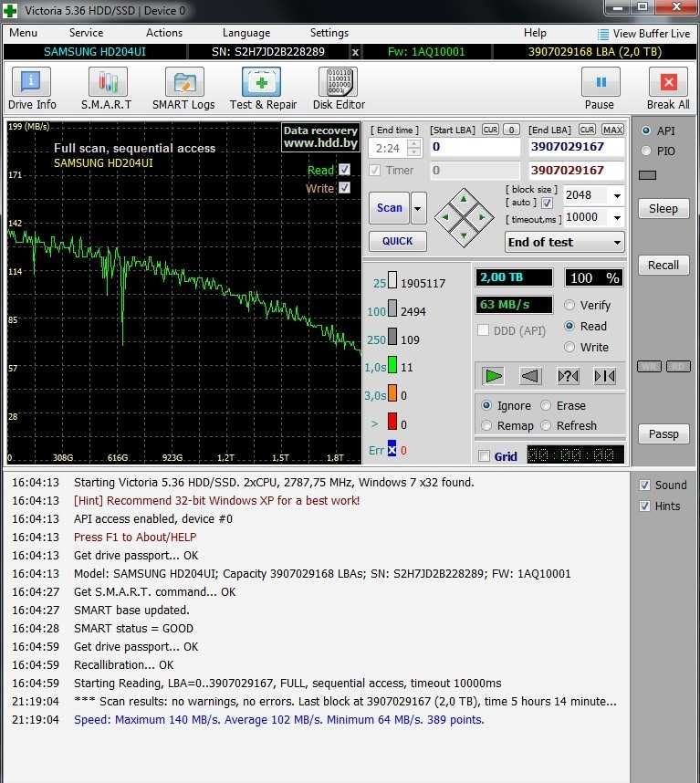Image resolution: width=700 pixels, height=783 pixels.
Task: Click the Start LBA input field
Action: [475, 147]
